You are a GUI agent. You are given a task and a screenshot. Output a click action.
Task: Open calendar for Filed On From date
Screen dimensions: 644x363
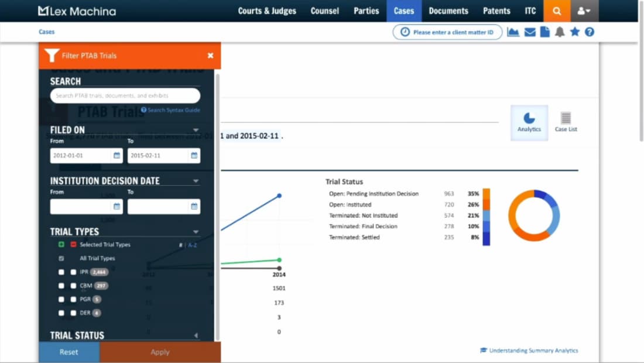[117, 156]
